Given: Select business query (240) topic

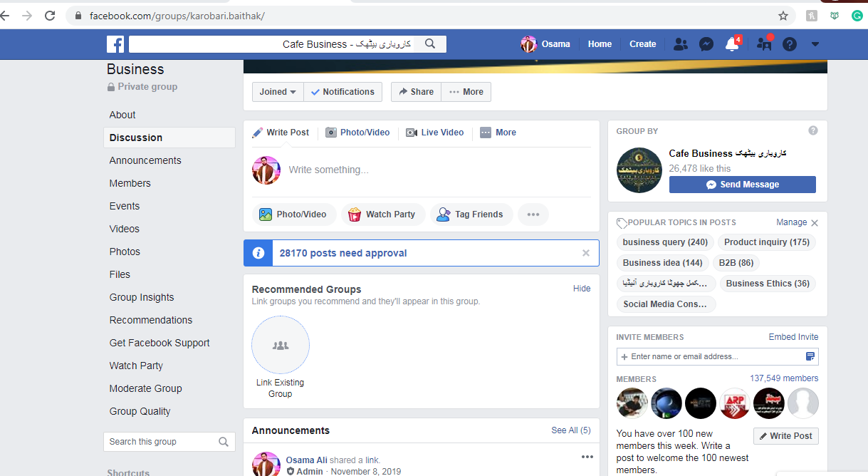Looking at the screenshot, I should (x=665, y=242).
